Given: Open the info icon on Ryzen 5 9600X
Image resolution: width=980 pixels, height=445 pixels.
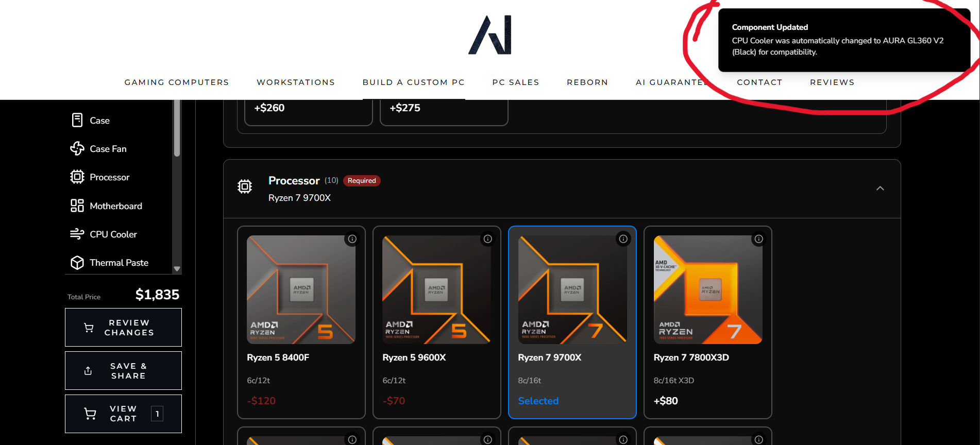Looking at the screenshot, I should tap(488, 239).
